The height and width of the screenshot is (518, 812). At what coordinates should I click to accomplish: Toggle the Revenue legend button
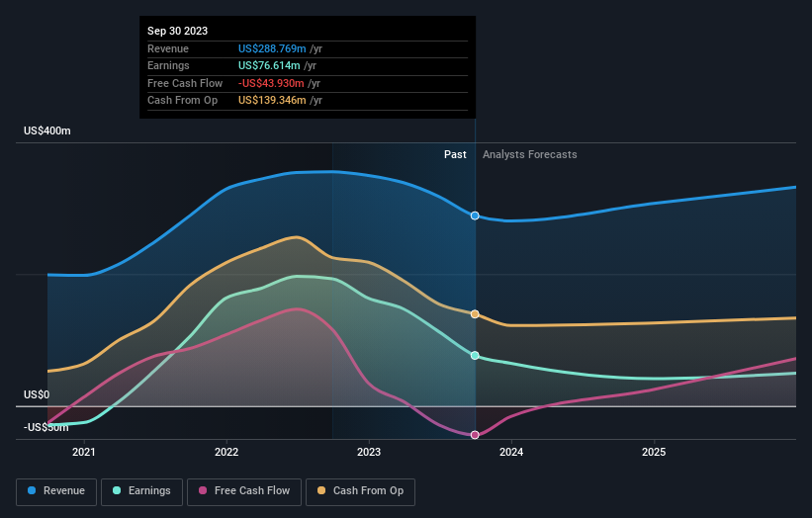pyautogui.click(x=56, y=491)
